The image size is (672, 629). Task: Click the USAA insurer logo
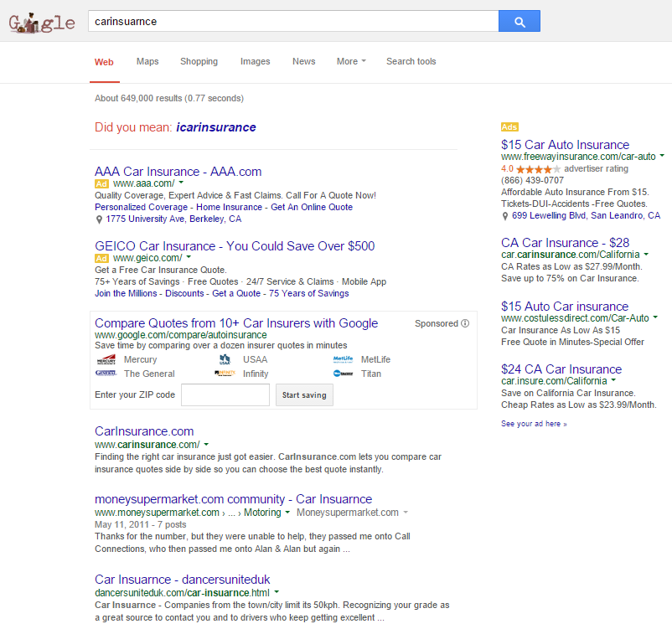pyautogui.click(x=225, y=359)
